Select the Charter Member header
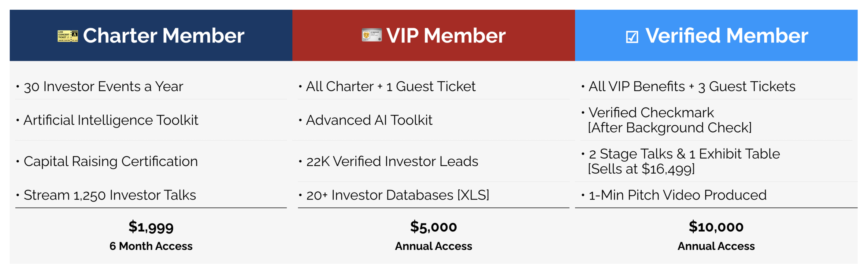868x273 pixels. [163, 36]
